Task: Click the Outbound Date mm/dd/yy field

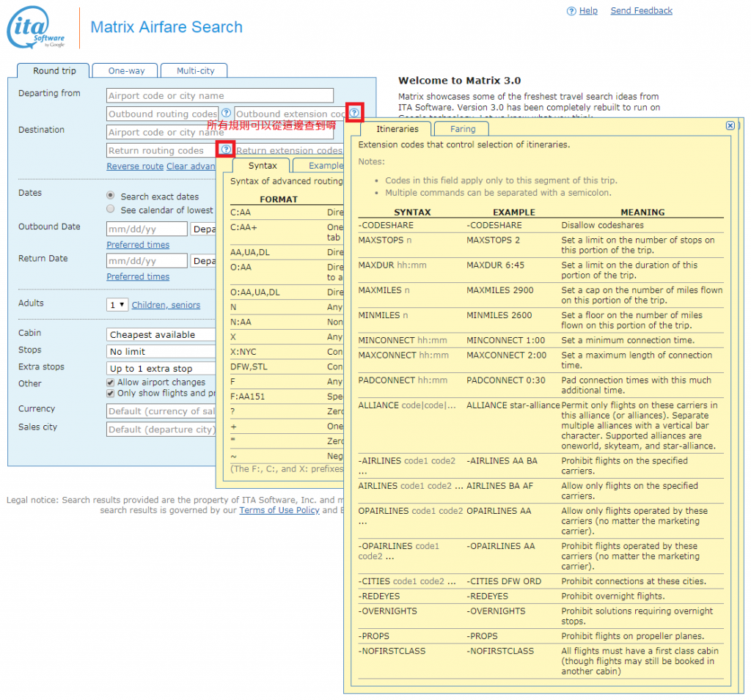Action: 147,229
